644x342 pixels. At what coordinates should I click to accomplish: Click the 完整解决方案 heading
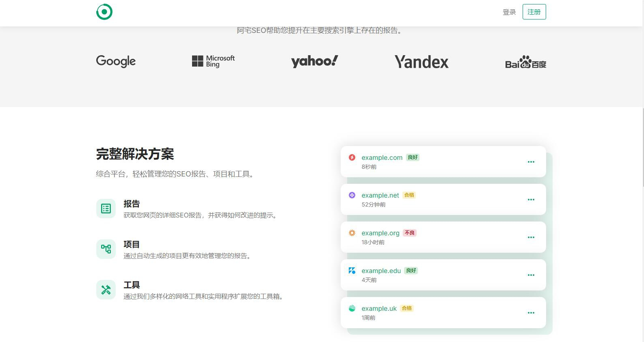(x=135, y=154)
